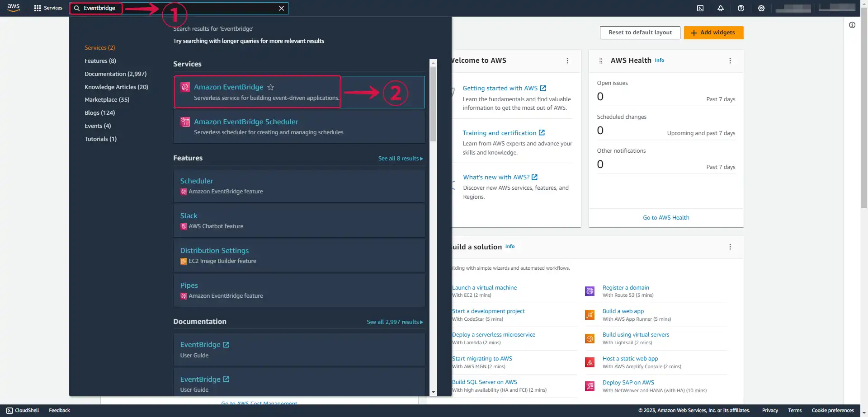Open the notifications bell
Viewport: 868px width, 417px height.
[721, 8]
